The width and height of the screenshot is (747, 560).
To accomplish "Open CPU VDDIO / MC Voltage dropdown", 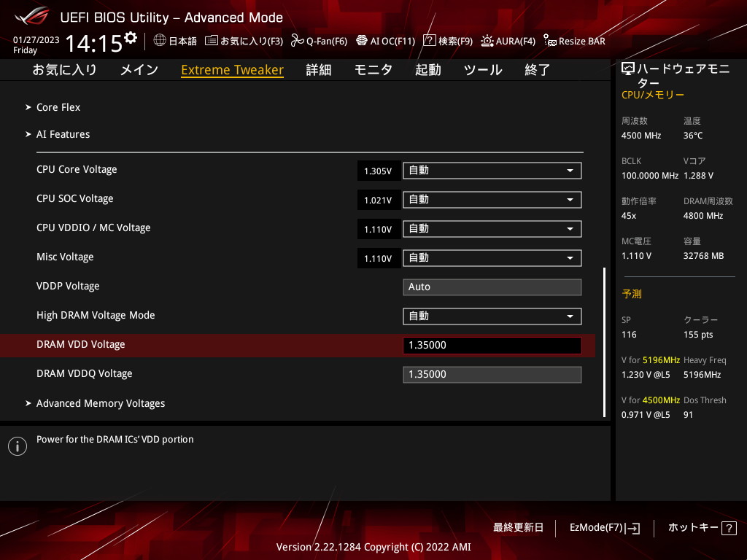I will point(492,228).
